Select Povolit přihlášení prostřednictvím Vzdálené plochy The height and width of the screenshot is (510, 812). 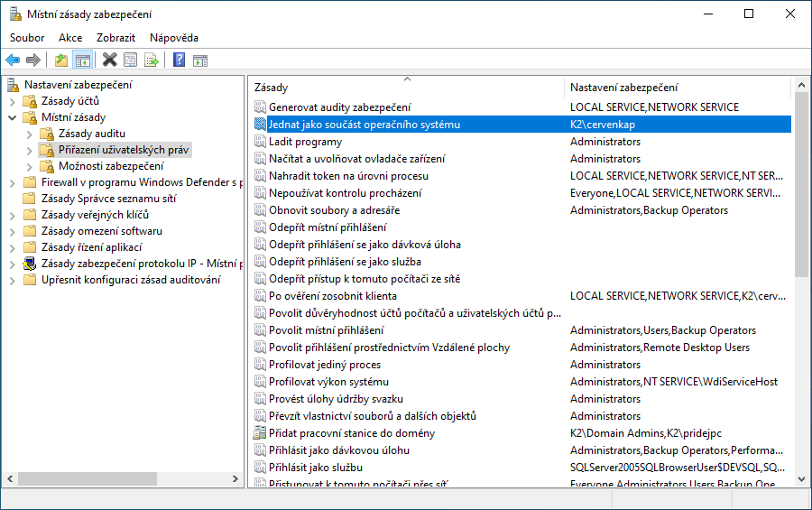point(522,348)
